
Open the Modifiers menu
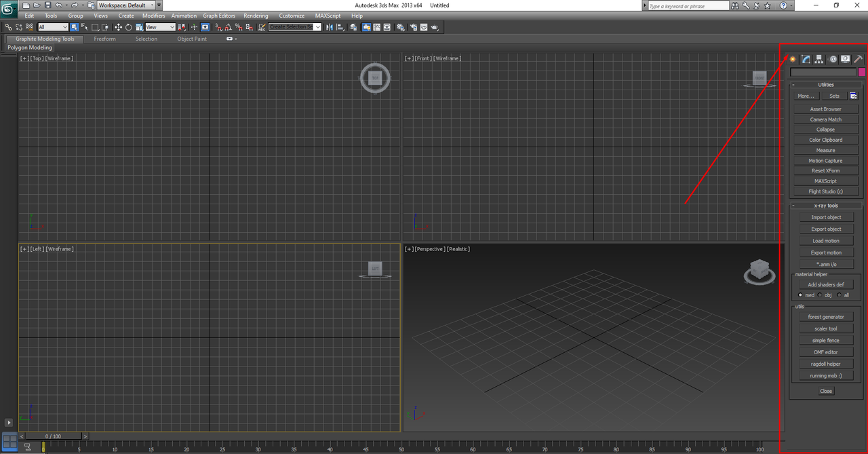[x=153, y=16]
